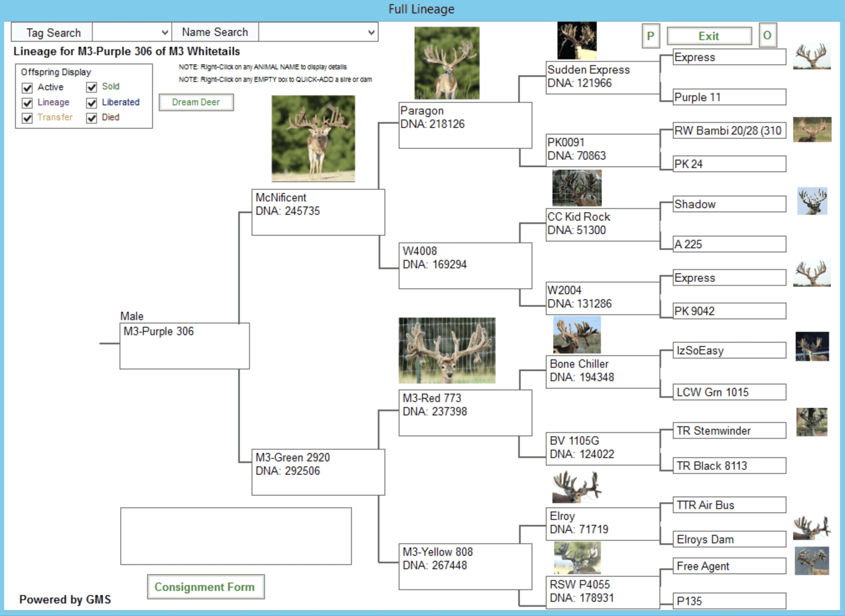Select the Bone Chiller deer photo
This screenshot has height=616, width=845.
click(x=577, y=335)
